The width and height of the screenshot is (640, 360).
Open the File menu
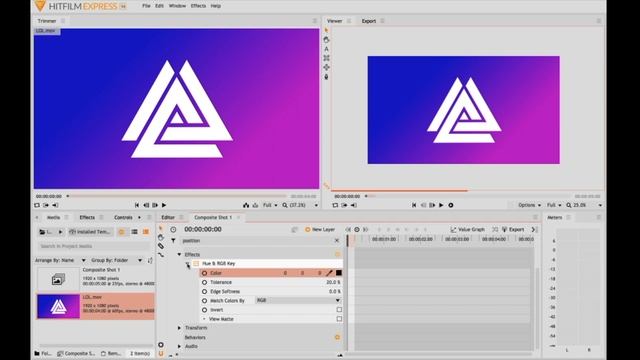click(146, 6)
